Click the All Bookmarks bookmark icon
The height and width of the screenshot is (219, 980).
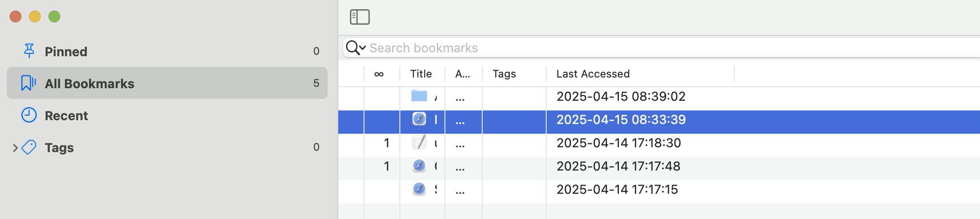coord(28,83)
